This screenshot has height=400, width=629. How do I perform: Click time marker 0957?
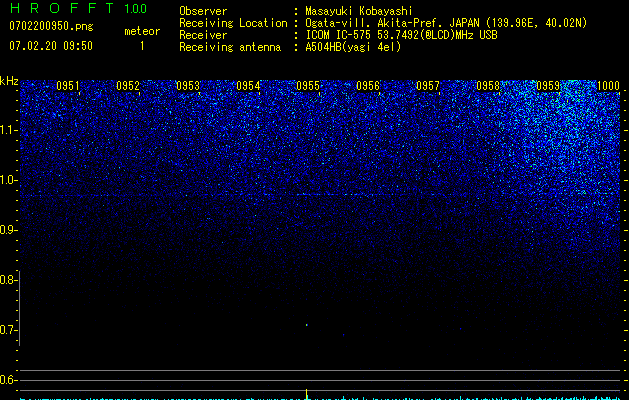[x=428, y=86]
